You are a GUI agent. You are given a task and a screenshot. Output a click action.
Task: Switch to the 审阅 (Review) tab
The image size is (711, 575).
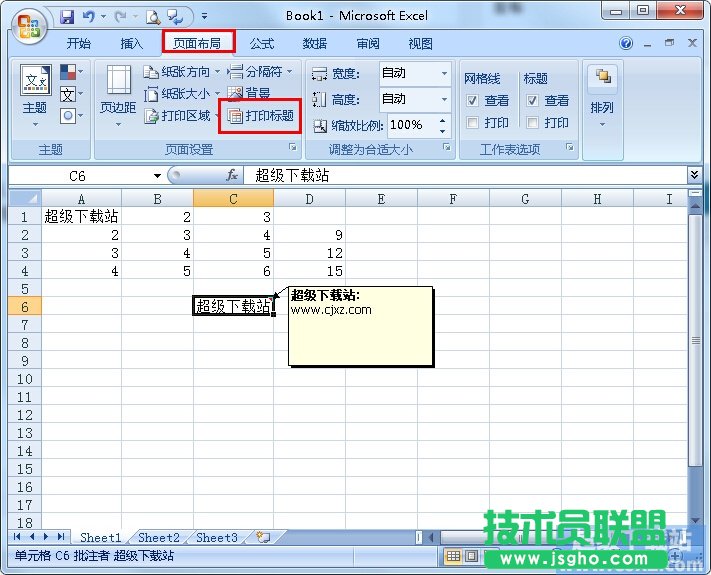[x=368, y=44]
